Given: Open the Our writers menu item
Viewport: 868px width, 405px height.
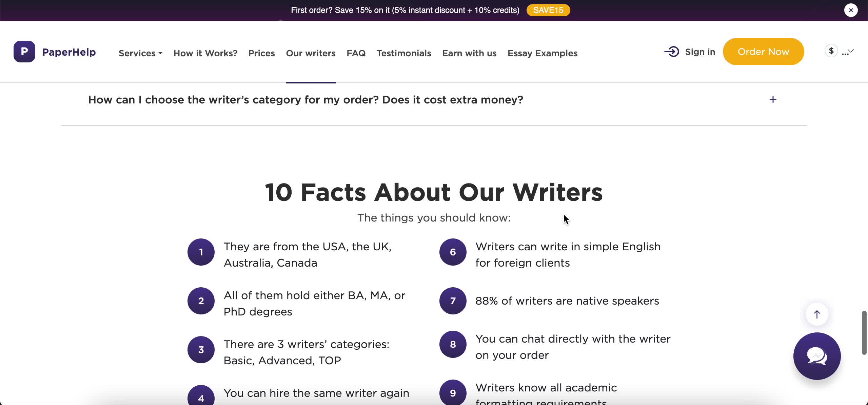Looking at the screenshot, I should coord(311,53).
